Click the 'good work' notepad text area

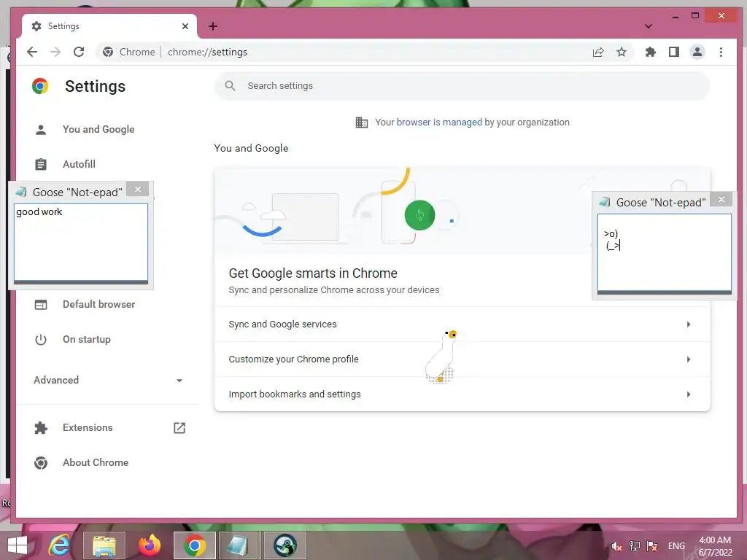(x=81, y=242)
